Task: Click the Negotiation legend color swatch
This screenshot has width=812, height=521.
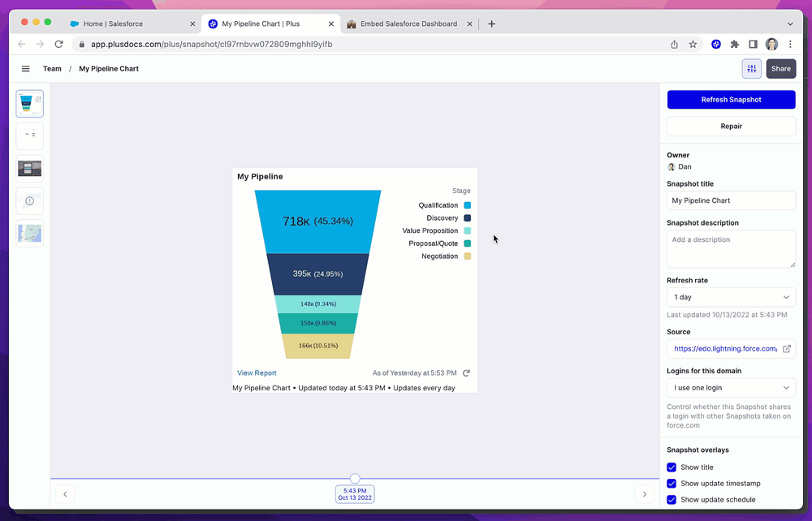Action: [x=467, y=256]
